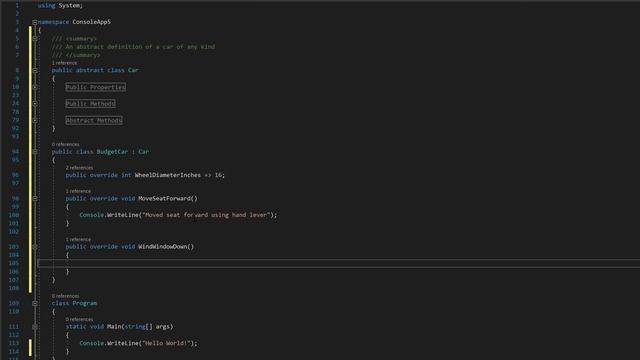Open the collapsed Public Methods region box
640x360 pixels.
[x=90, y=104]
